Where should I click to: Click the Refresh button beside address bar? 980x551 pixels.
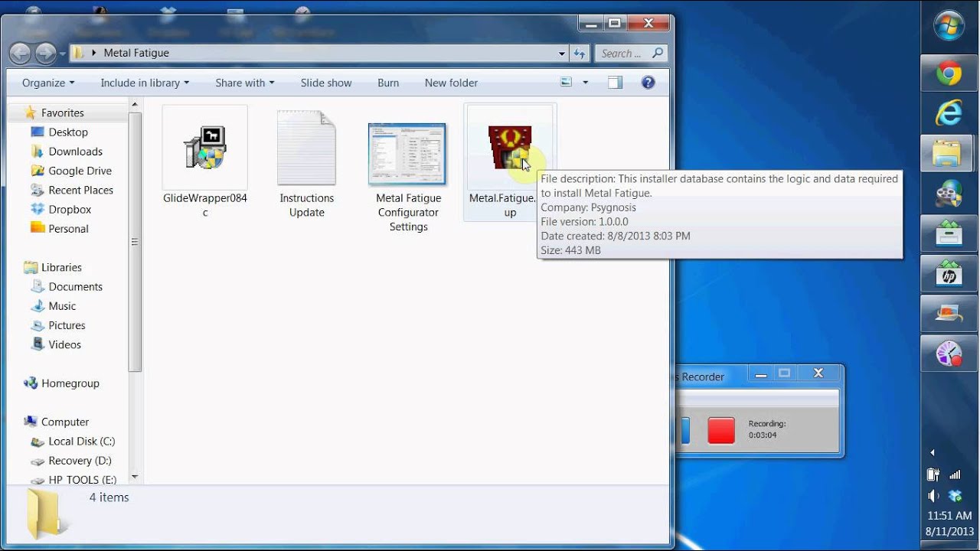tap(580, 54)
